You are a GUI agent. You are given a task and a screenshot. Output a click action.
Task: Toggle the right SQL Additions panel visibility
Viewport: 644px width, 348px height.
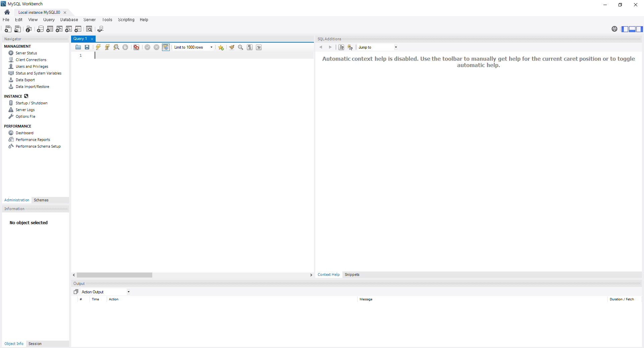point(640,29)
